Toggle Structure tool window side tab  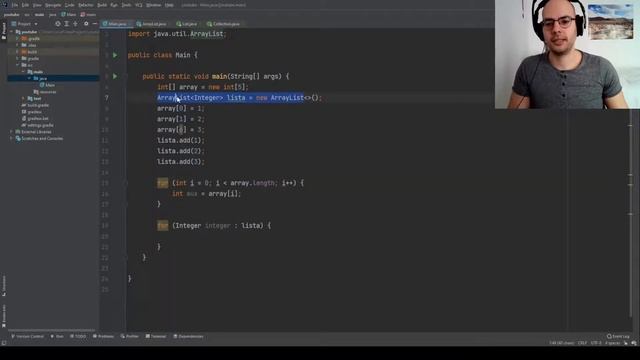4,286
